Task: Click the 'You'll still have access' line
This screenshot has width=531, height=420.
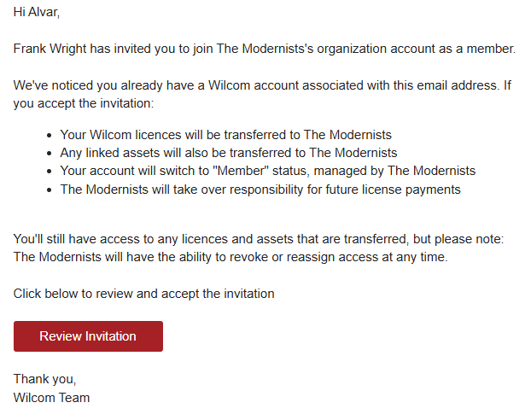Action: pos(259,239)
